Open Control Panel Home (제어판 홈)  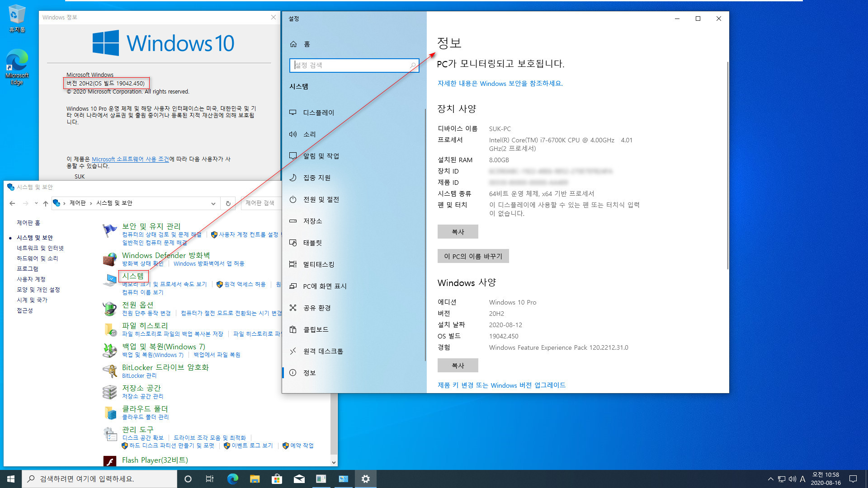point(28,223)
